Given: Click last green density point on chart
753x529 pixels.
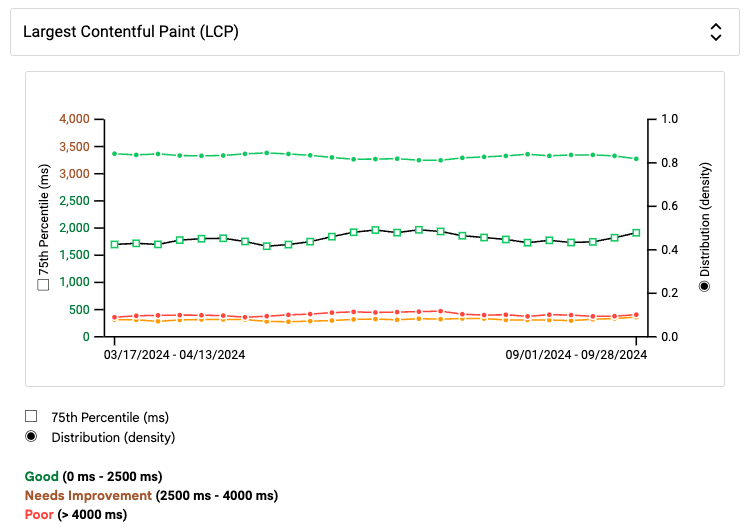Looking at the screenshot, I should 636,159.
